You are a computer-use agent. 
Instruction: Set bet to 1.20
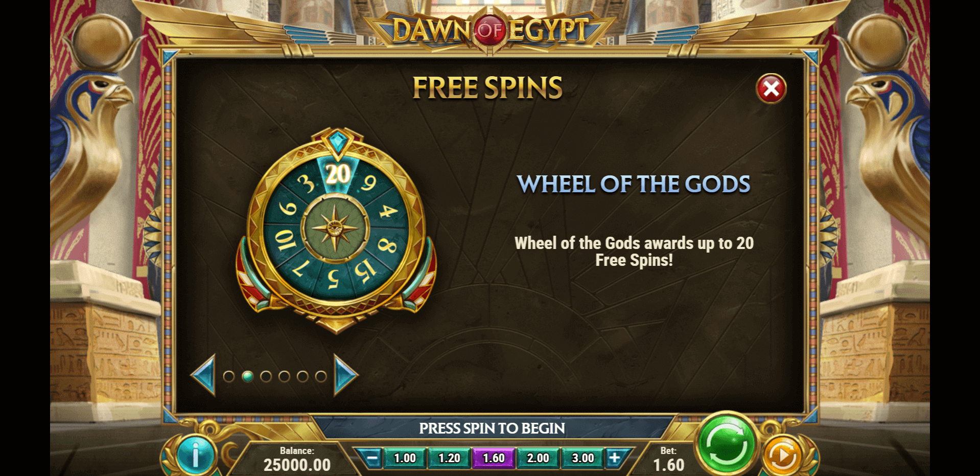[x=449, y=458]
